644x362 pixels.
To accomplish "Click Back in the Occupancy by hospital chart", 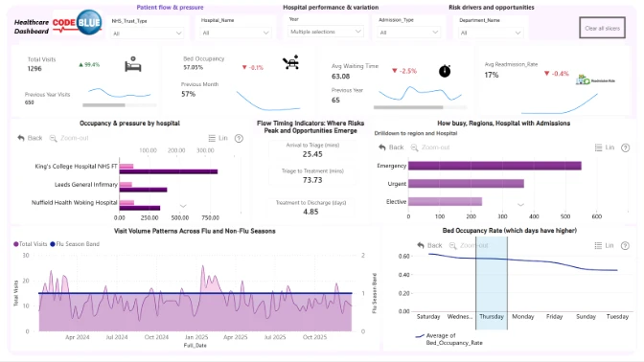I will point(30,138).
